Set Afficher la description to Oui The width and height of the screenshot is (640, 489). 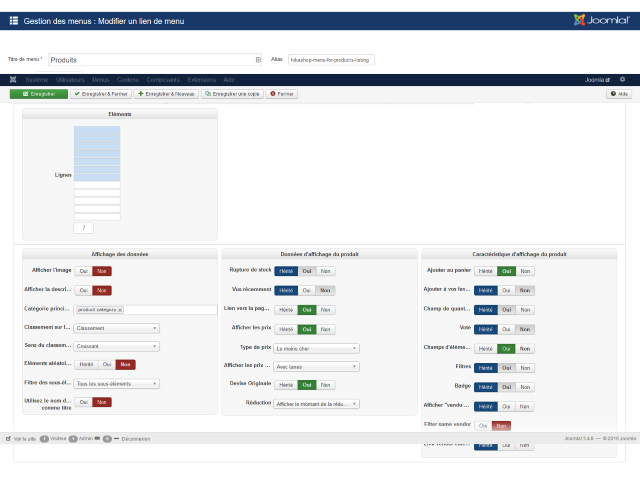pyautogui.click(x=84, y=290)
